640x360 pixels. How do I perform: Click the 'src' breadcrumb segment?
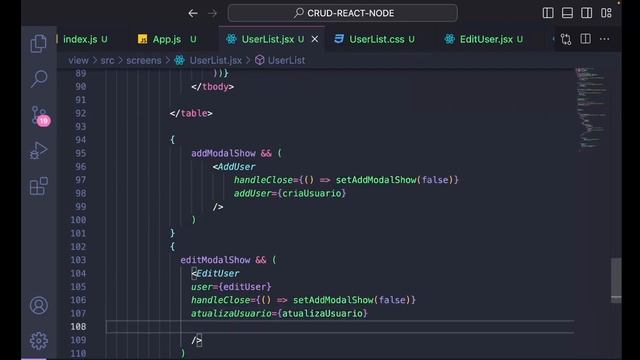click(x=107, y=60)
